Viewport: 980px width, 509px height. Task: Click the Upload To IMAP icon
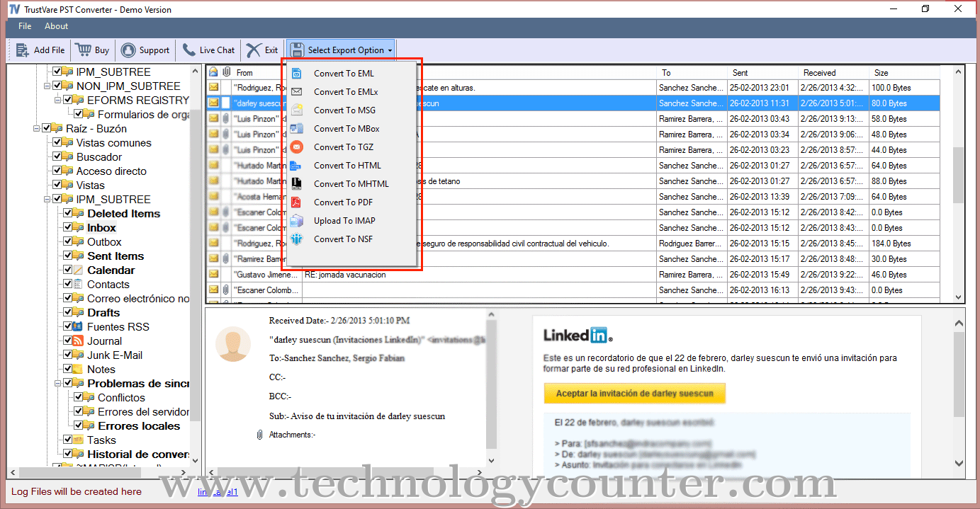coord(298,220)
